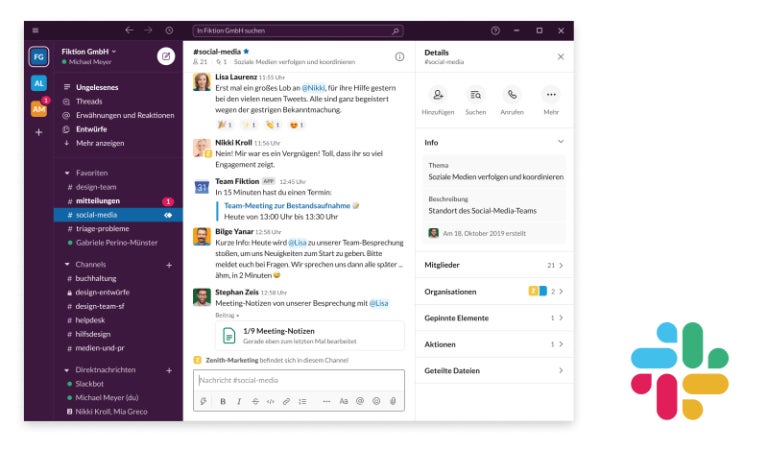Expand the Mitglieder section

point(494,265)
